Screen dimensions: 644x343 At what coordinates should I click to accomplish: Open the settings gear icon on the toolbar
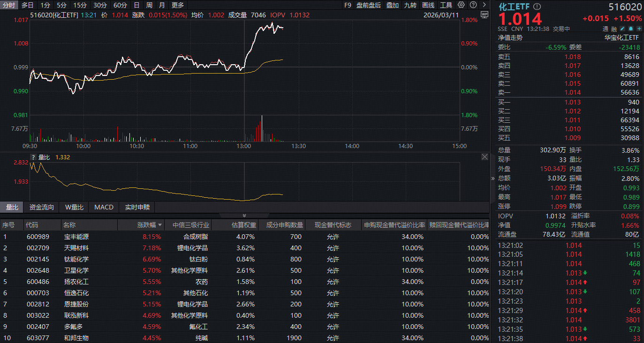click(461, 5)
